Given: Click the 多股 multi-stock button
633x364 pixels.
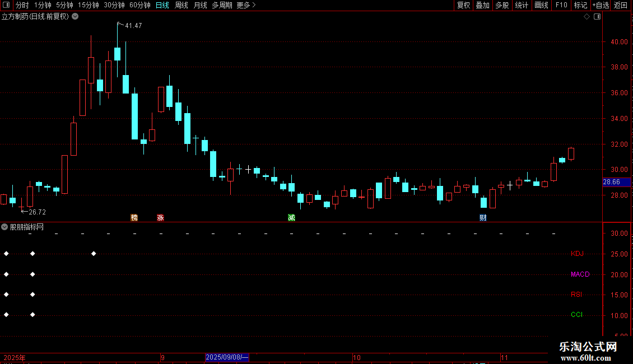Looking at the screenshot, I should (x=502, y=5).
